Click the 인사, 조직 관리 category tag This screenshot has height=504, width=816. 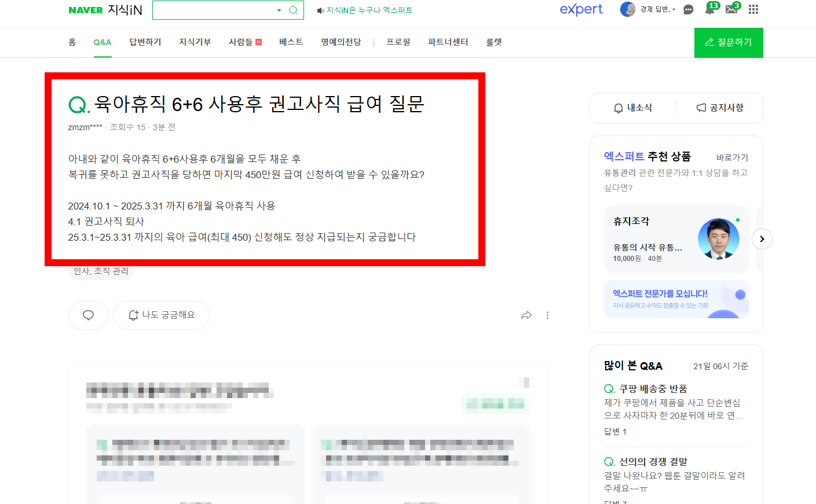pos(101,271)
